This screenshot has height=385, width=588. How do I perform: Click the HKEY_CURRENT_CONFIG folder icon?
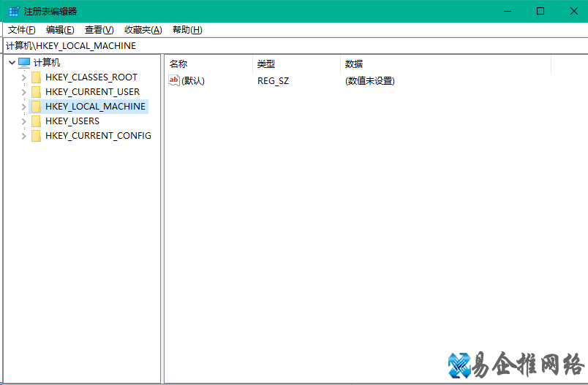(x=37, y=136)
